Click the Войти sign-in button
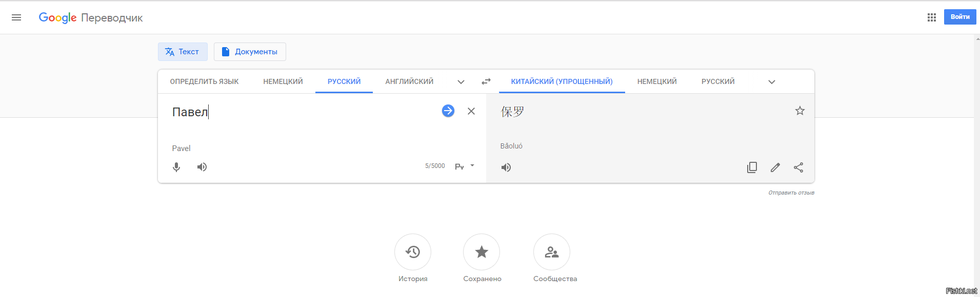The width and height of the screenshot is (980, 297). pos(959,17)
